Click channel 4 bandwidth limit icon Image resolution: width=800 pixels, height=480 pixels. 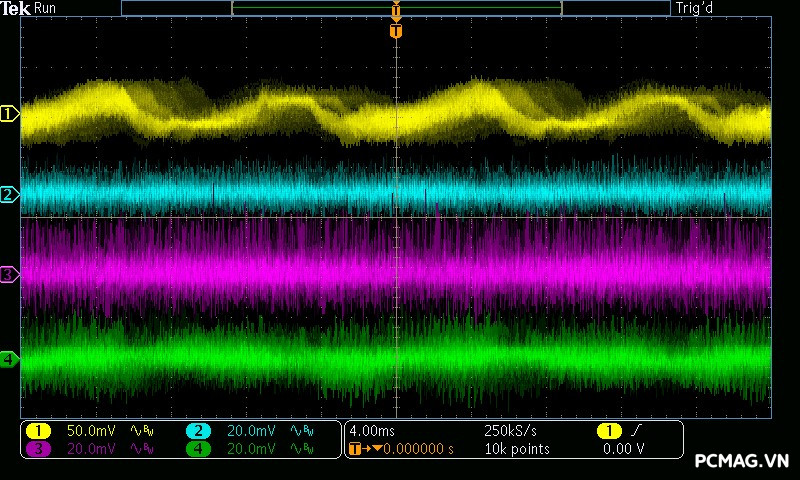click(300, 449)
